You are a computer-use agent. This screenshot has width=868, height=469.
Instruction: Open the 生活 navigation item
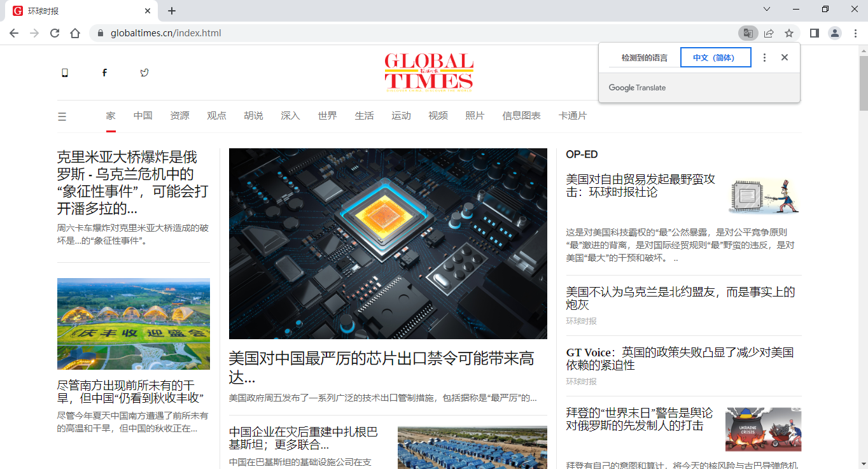coord(365,116)
